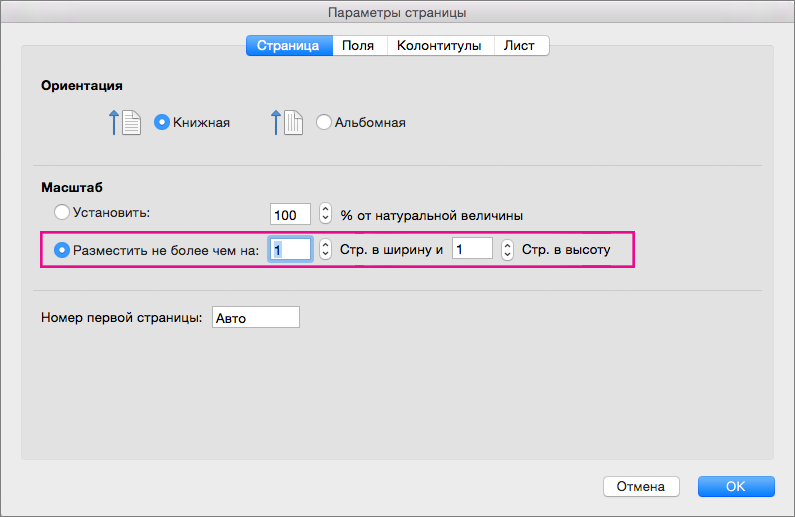Click the pages in width field
The image size is (795, 517).
291,250
